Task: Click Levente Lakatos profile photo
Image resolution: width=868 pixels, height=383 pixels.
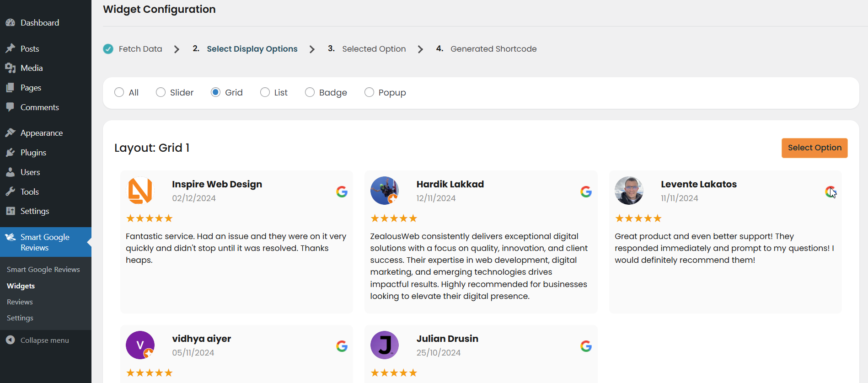Action: 629,191
